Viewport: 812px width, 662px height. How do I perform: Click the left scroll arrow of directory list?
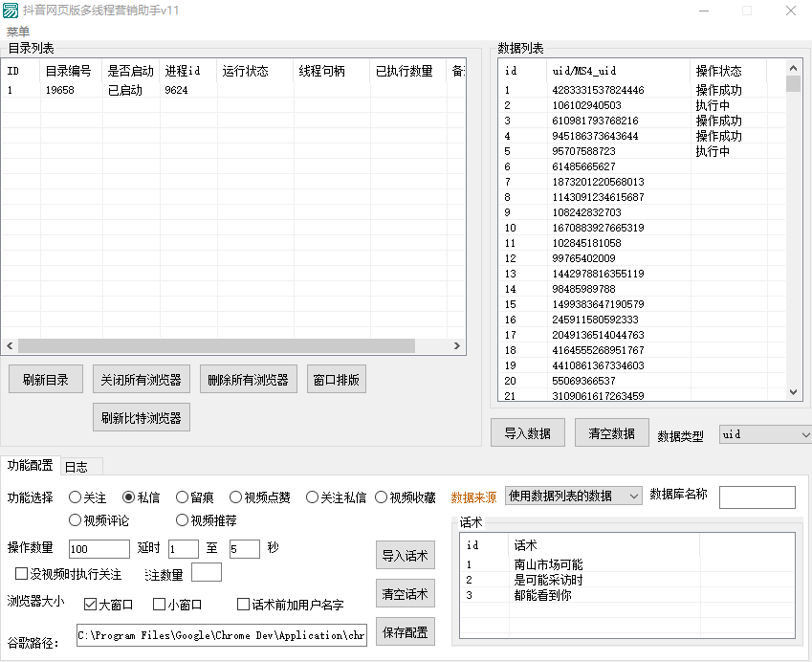pos(9,346)
